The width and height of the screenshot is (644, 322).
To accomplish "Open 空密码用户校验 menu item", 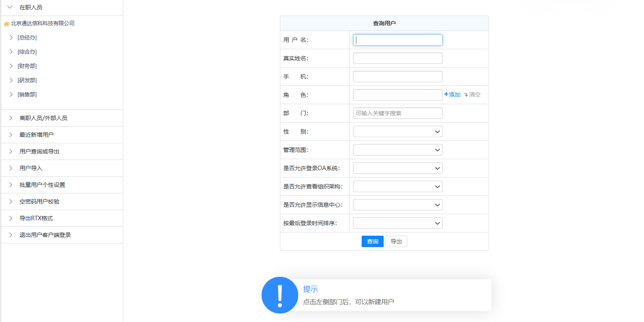I will pos(39,202).
